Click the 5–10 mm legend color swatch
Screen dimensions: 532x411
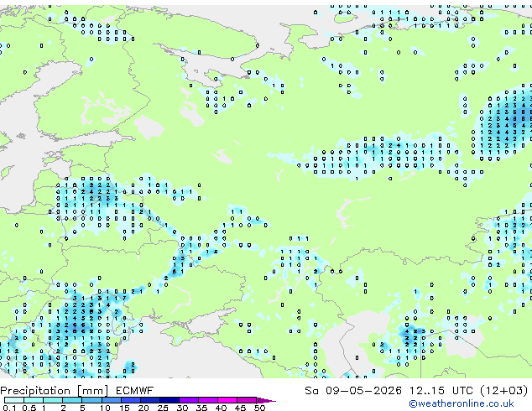92,400
